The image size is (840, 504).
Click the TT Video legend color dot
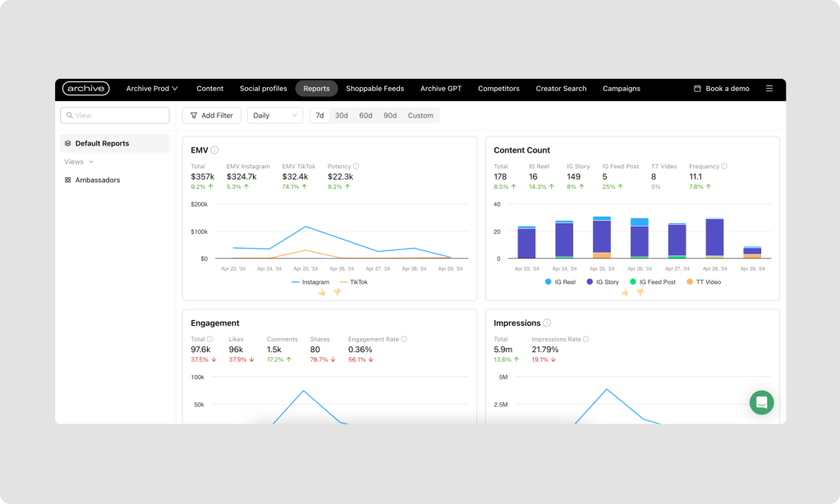point(689,282)
